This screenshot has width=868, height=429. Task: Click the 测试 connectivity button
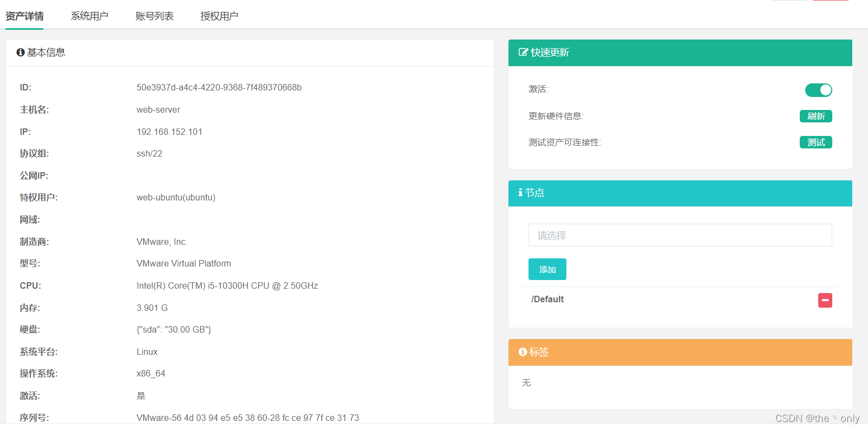tap(816, 142)
